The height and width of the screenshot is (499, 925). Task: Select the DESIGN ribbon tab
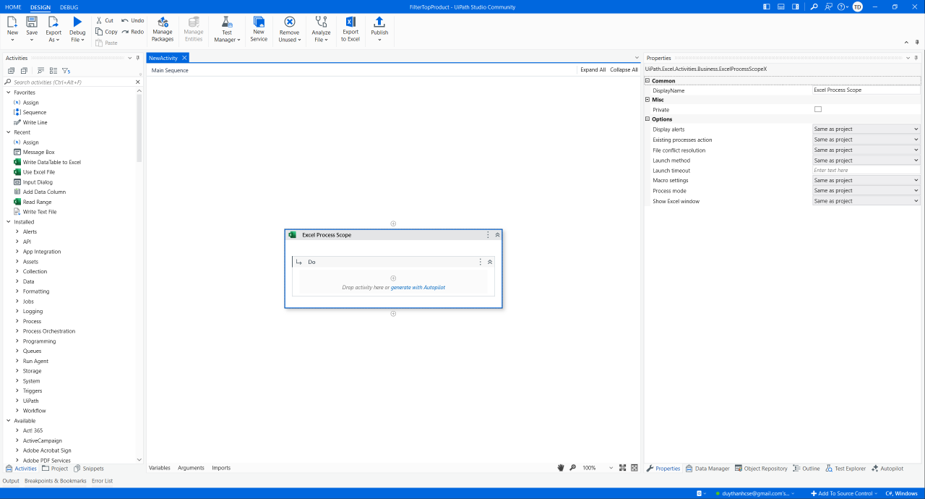[x=40, y=7]
